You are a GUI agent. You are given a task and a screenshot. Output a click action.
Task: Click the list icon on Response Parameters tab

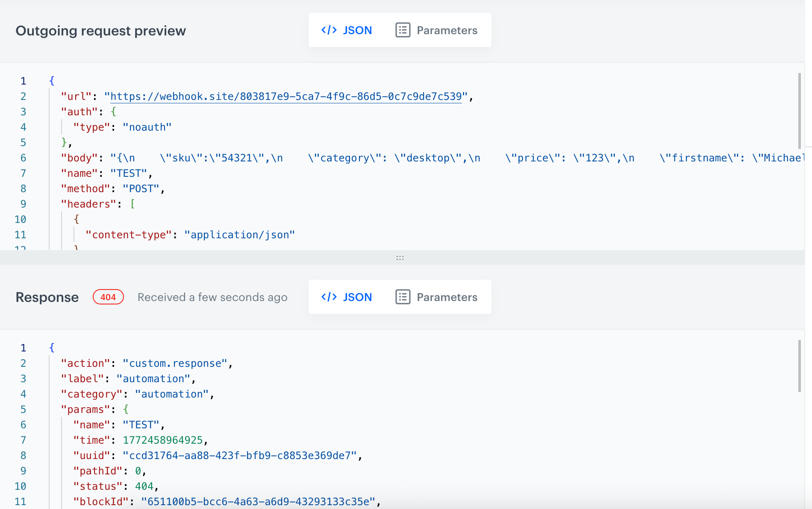coord(403,297)
